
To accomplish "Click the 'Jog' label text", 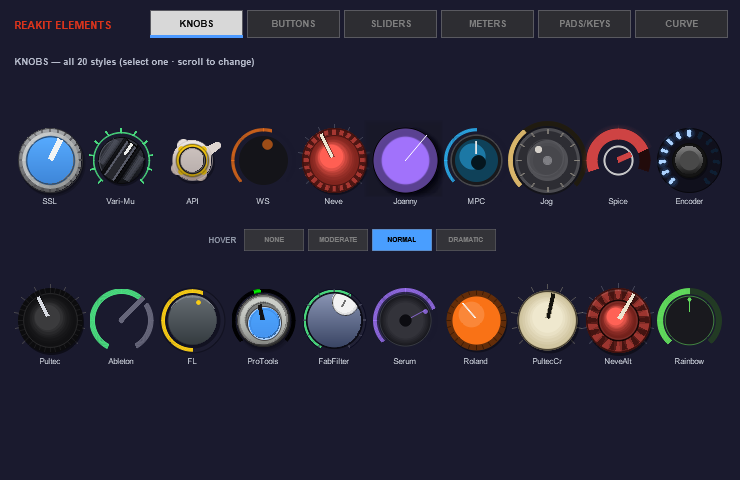I will 547,202.
